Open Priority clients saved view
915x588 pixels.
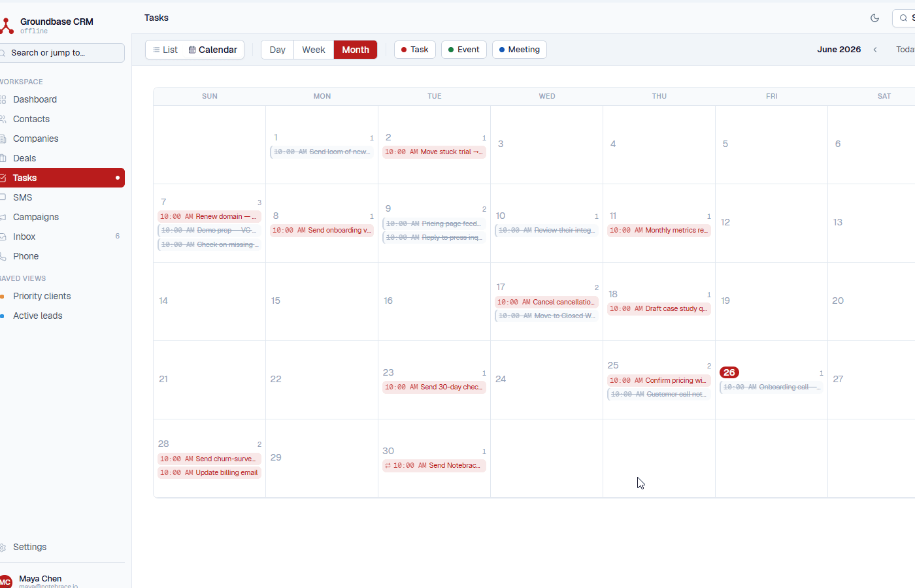tap(62, 296)
